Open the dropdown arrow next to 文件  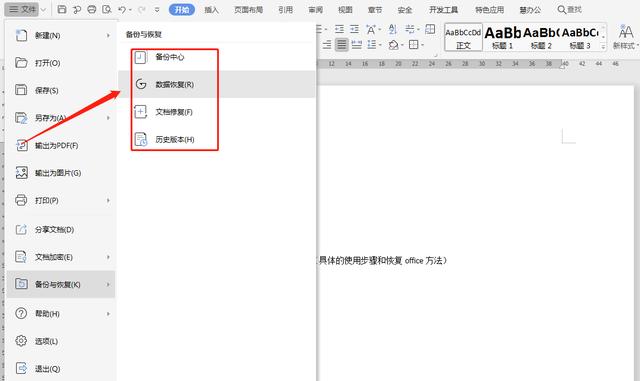44,9
